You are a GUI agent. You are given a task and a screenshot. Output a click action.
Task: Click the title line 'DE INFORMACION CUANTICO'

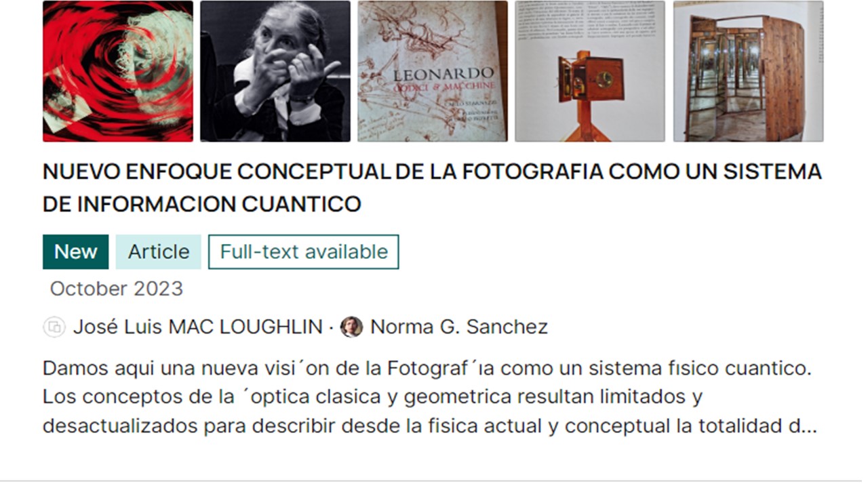201,204
